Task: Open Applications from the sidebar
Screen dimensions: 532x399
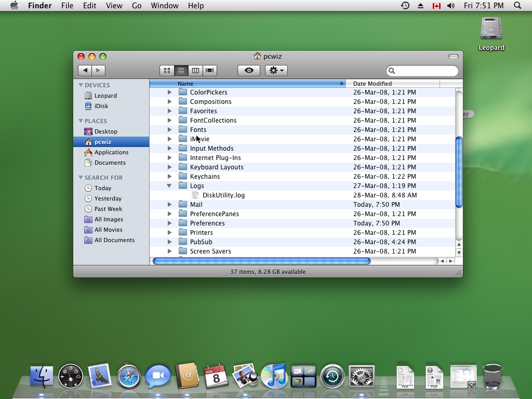Action: coord(111,152)
